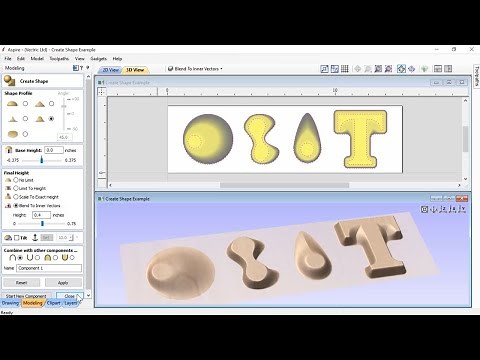
Task: Click the first snap options toolbar icon
Action: [x=324, y=69]
